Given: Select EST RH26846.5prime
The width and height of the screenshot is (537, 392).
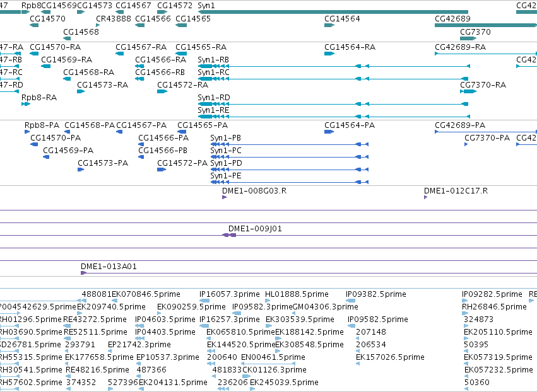Looking at the screenshot, I should (x=464, y=313).
